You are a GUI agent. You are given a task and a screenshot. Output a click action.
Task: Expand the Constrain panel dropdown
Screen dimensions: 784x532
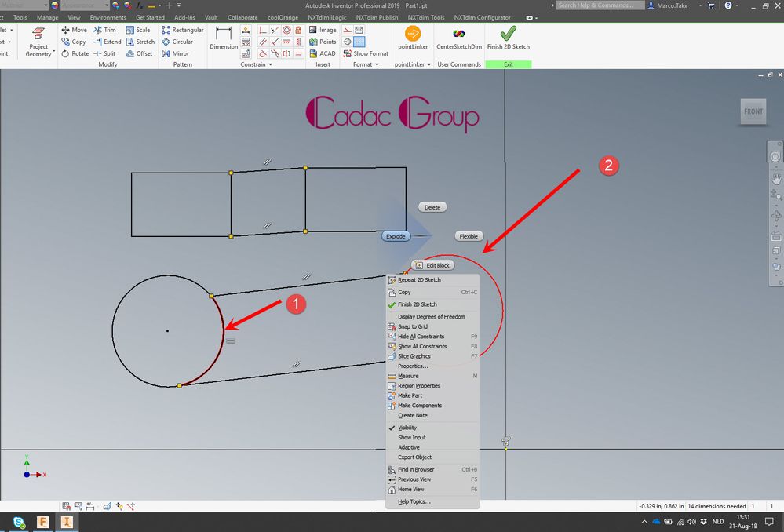pyautogui.click(x=271, y=64)
